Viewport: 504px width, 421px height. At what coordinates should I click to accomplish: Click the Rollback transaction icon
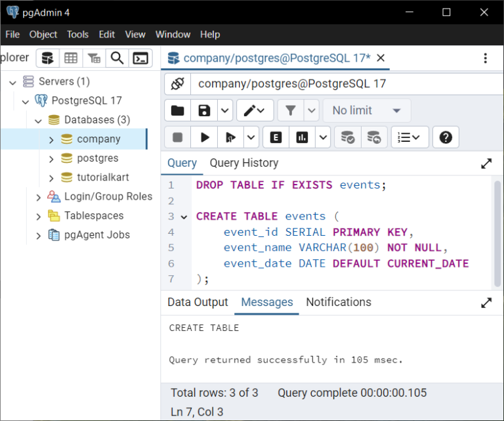[374, 137]
